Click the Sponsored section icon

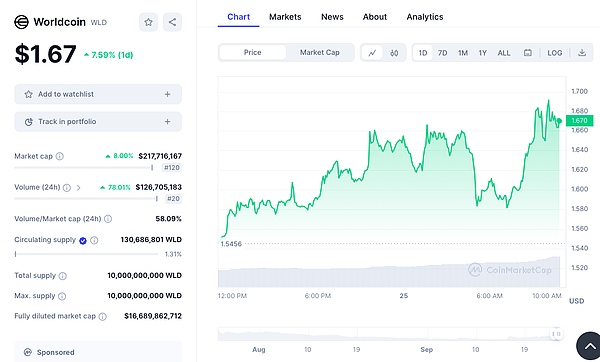[x=28, y=352]
